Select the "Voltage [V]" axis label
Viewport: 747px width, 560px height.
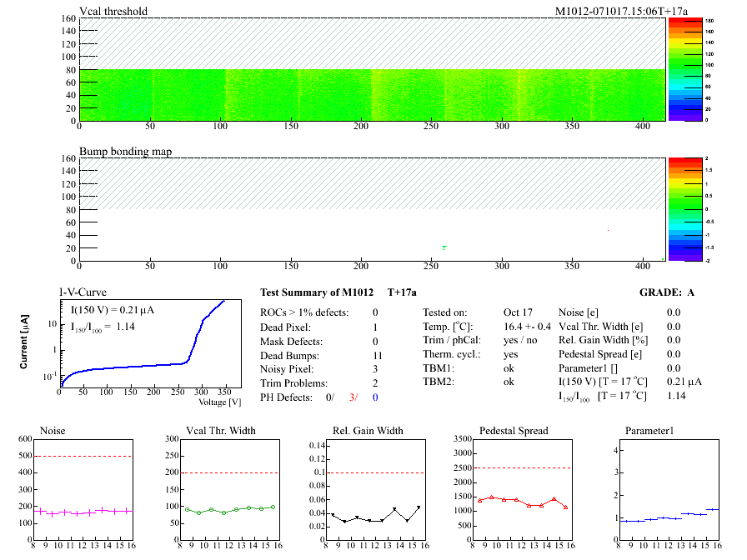coord(220,402)
